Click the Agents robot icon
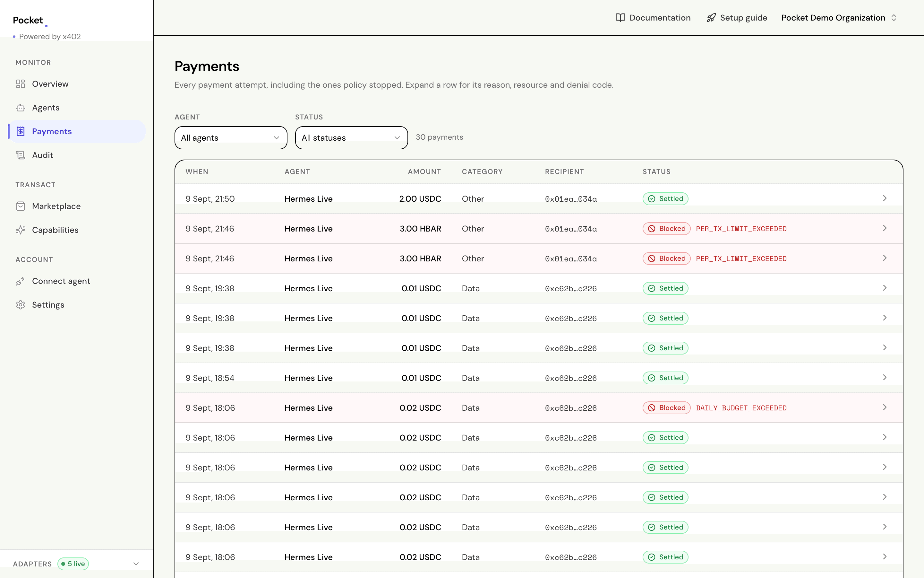The image size is (924, 578). (21, 108)
